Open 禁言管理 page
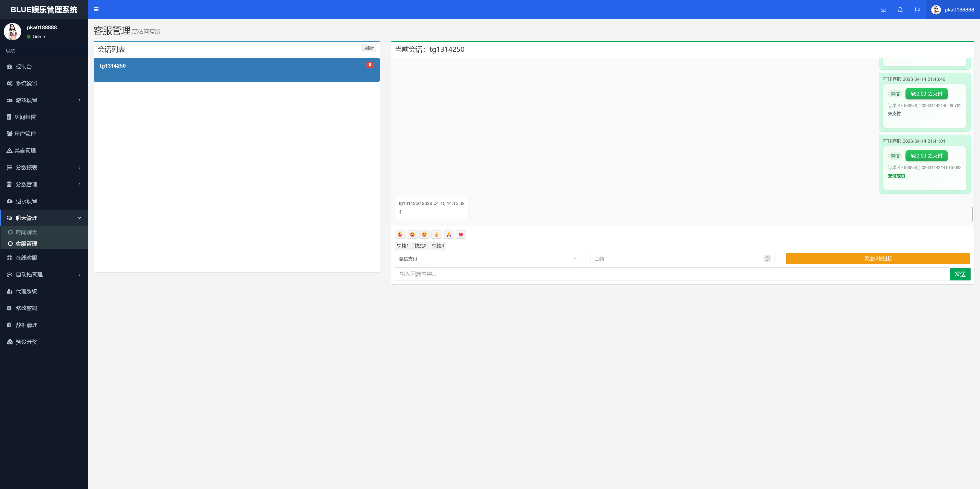The image size is (980, 489). click(44, 150)
